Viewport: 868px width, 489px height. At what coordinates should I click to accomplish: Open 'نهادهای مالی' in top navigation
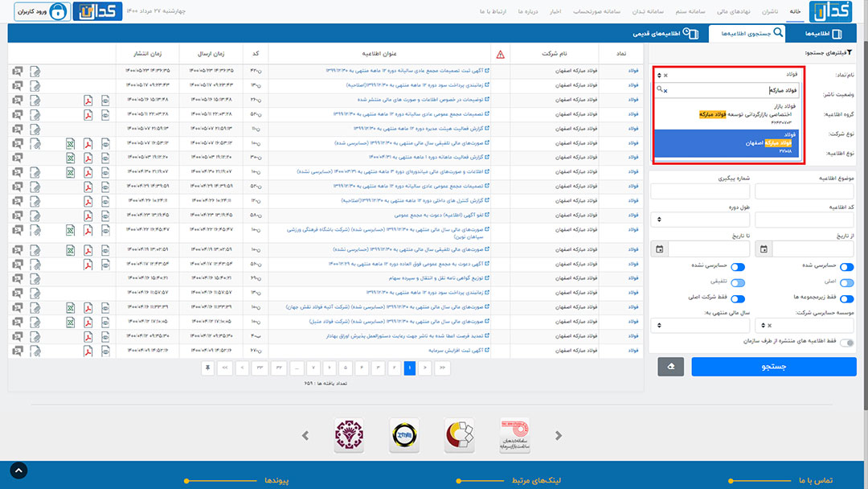tap(733, 11)
